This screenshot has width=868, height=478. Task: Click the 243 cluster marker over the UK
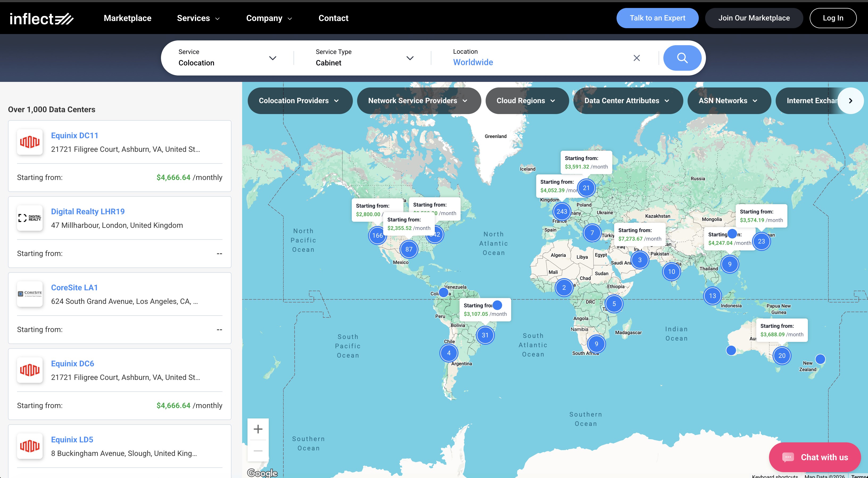(561, 211)
